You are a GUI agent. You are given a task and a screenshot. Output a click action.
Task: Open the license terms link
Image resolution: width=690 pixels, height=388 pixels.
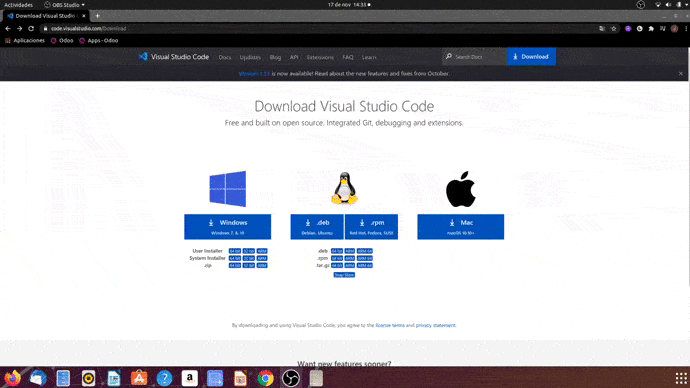pyautogui.click(x=390, y=326)
